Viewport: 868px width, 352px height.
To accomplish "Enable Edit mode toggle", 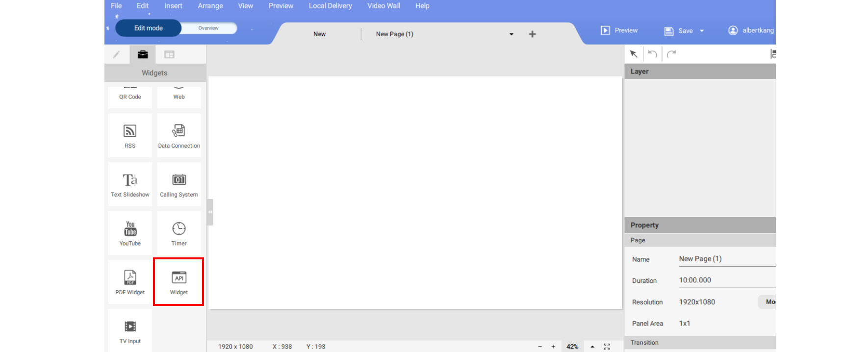I will point(148,28).
